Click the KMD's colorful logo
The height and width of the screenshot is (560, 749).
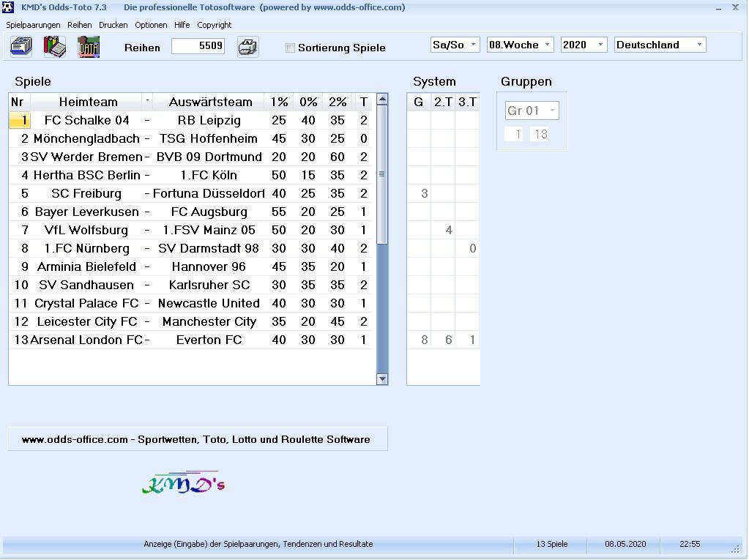click(x=184, y=484)
